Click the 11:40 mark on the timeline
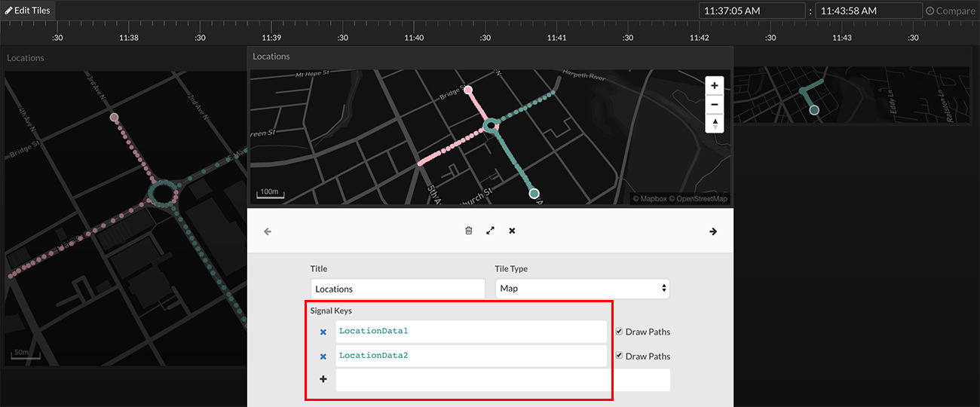980x407 pixels. 414,38
